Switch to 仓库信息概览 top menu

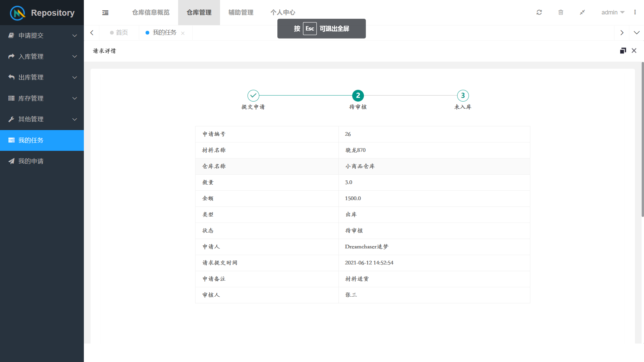pyautogui.click(x=151, y=12)
